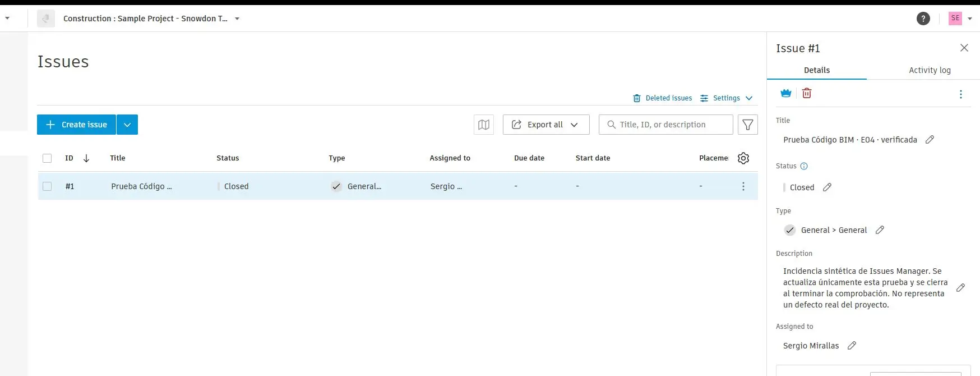
Task: Click the Due date column header
Action: 529,158
